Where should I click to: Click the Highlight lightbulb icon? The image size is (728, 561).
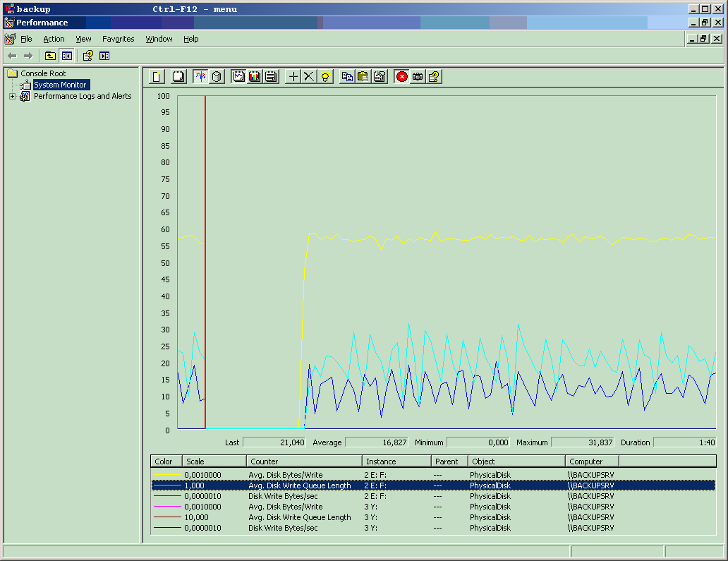324,76
